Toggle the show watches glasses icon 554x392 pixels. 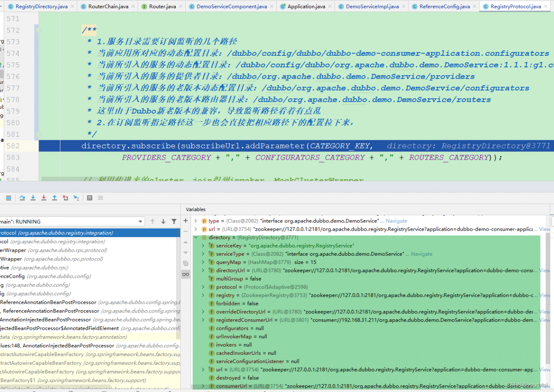click(186, 274)
